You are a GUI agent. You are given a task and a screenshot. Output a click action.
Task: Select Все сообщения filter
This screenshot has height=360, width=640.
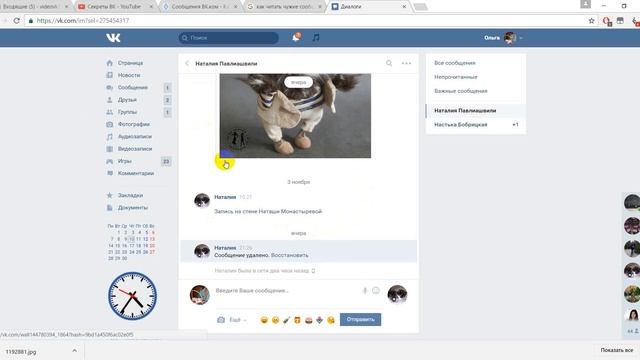coord(455,63)
